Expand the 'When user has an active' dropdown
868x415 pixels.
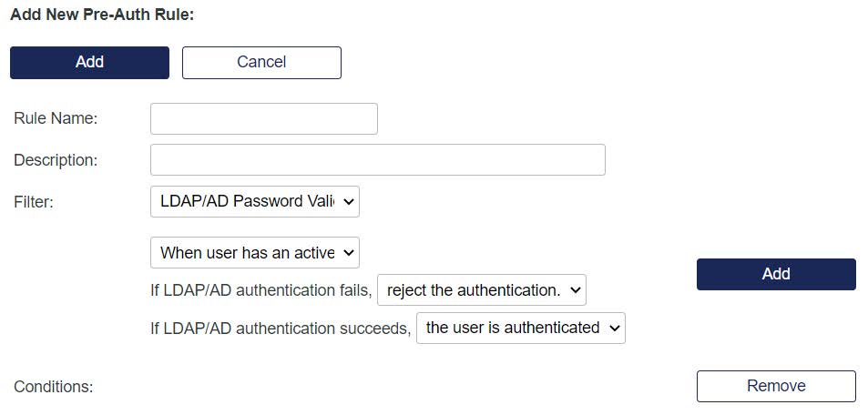coord(254,253)
